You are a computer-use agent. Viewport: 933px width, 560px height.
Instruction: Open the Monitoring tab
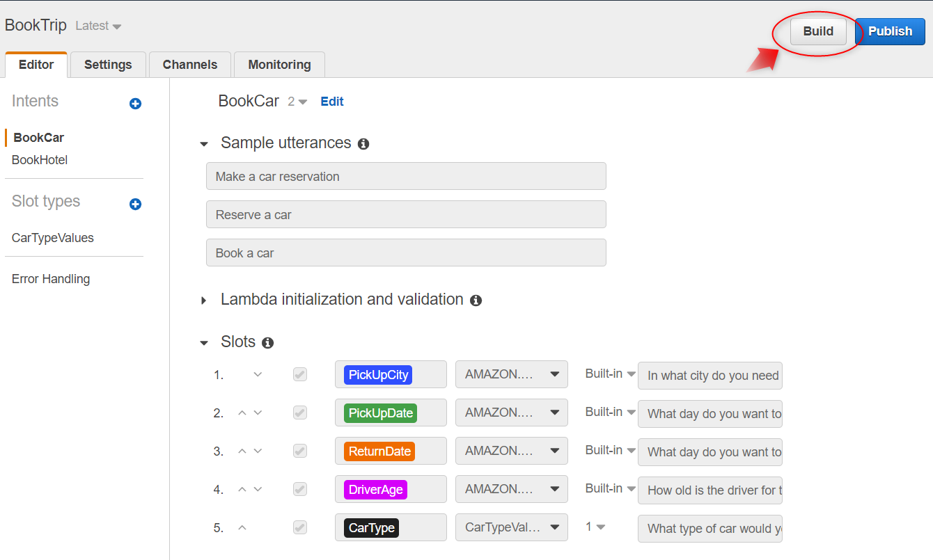(279, 65)
